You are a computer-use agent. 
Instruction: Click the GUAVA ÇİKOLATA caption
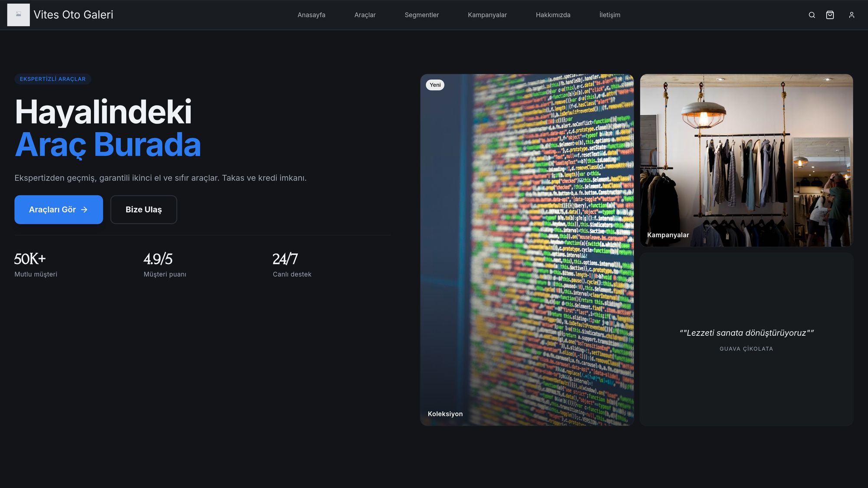746,349
